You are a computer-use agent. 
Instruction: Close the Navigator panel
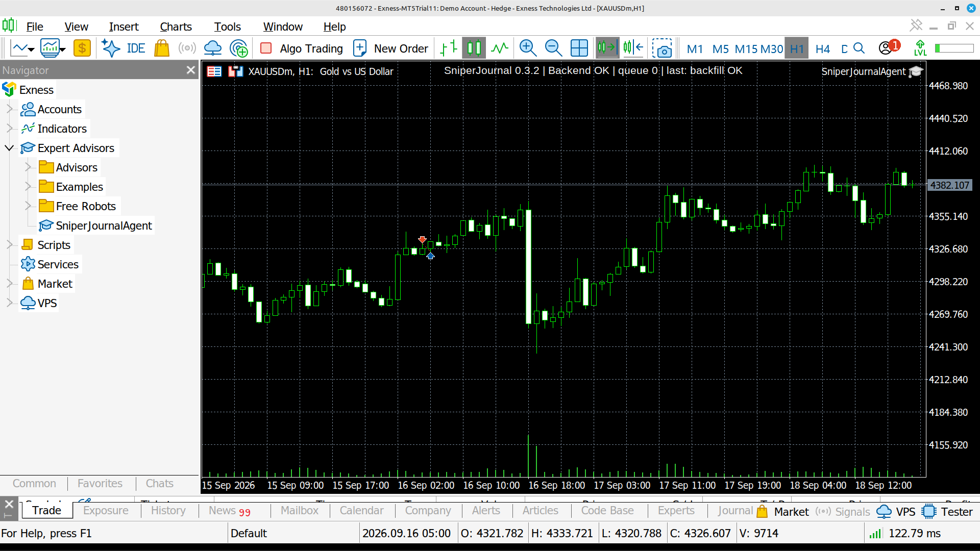[x=191, y=70]
